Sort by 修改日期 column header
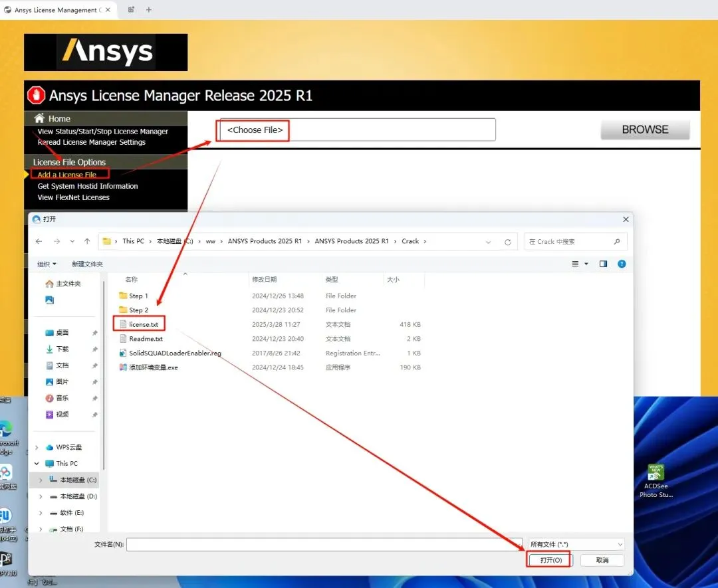The width and height of the screenshot is (718, 588). 264,279
